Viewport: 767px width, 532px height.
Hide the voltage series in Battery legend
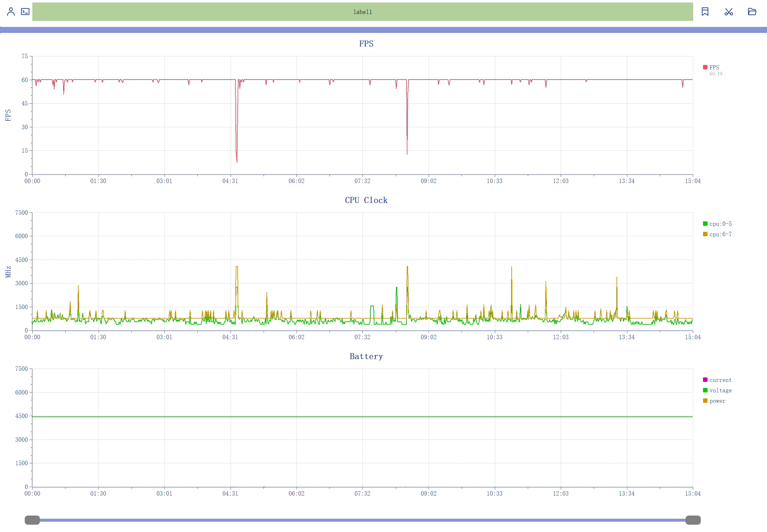720,390
